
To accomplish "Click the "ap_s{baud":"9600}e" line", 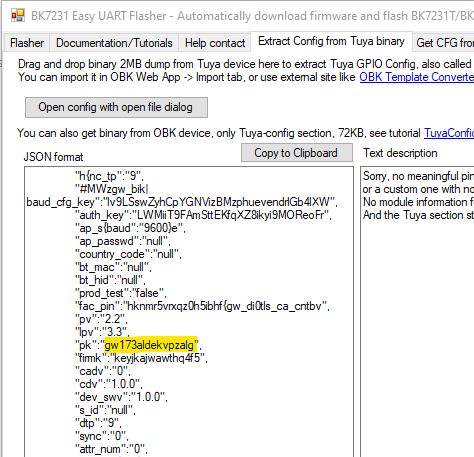I will (x=130, y=228).
